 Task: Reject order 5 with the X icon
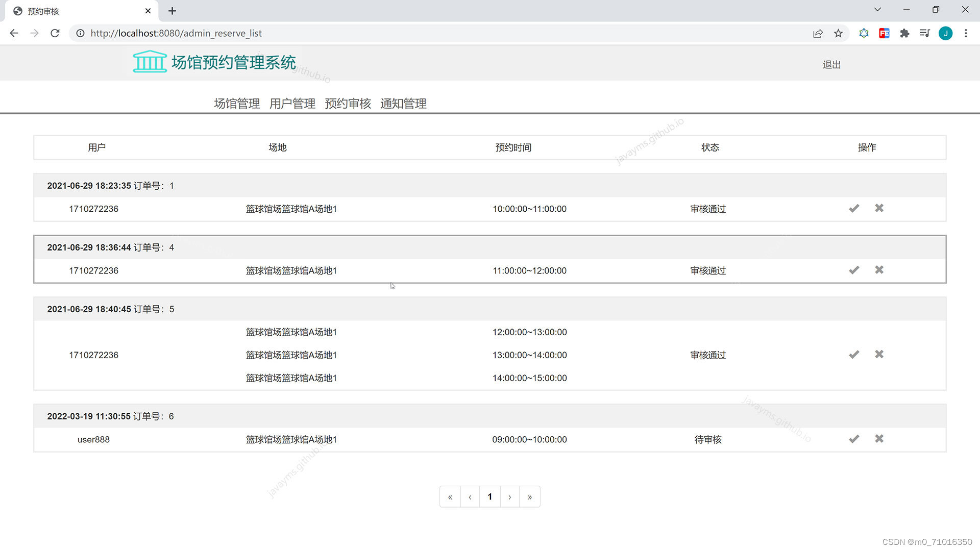(x=879, y=354)
